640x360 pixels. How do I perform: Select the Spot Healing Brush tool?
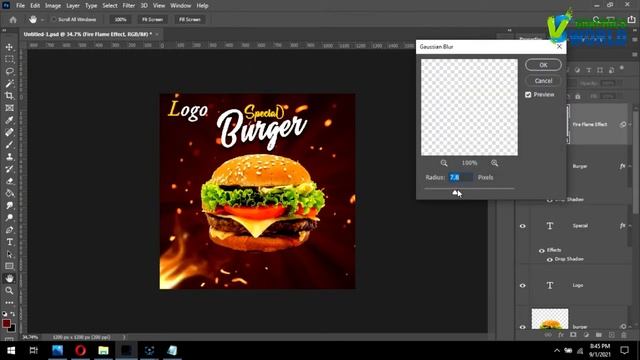coord(9,132)
